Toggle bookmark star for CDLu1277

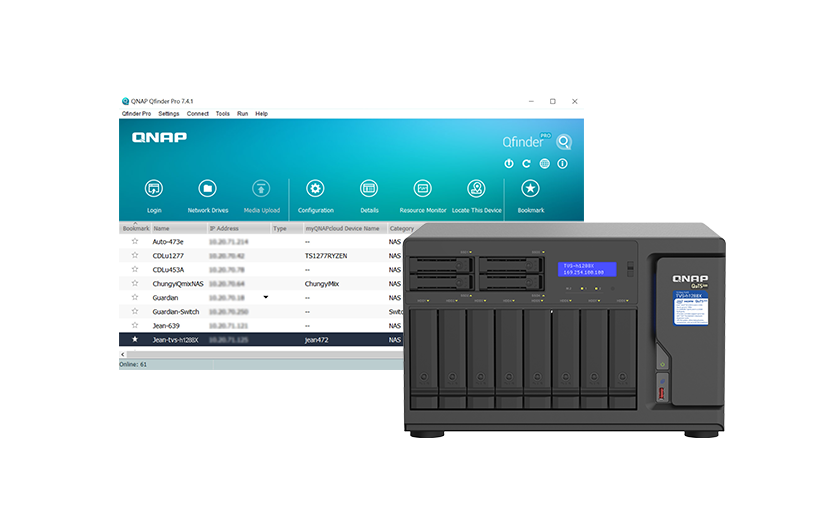(x=135, y=256)
